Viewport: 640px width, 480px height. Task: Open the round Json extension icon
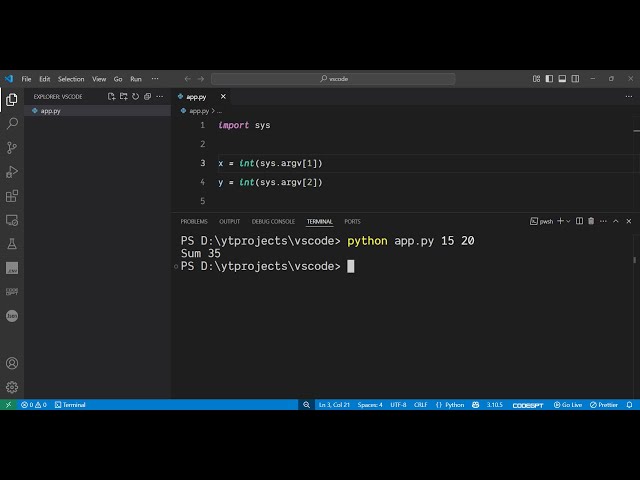coord(12,316)
